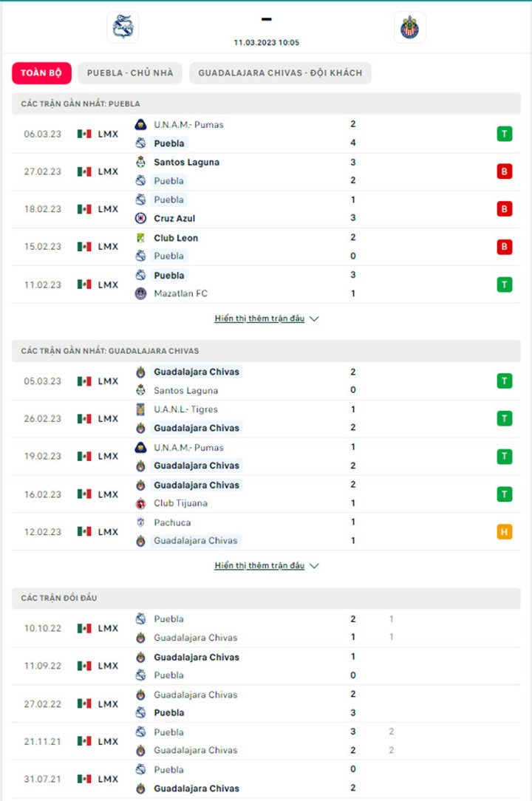Click the Club Tijuana logo icon
This screenshot has height=801, width=532.
[x=140, y=503]
